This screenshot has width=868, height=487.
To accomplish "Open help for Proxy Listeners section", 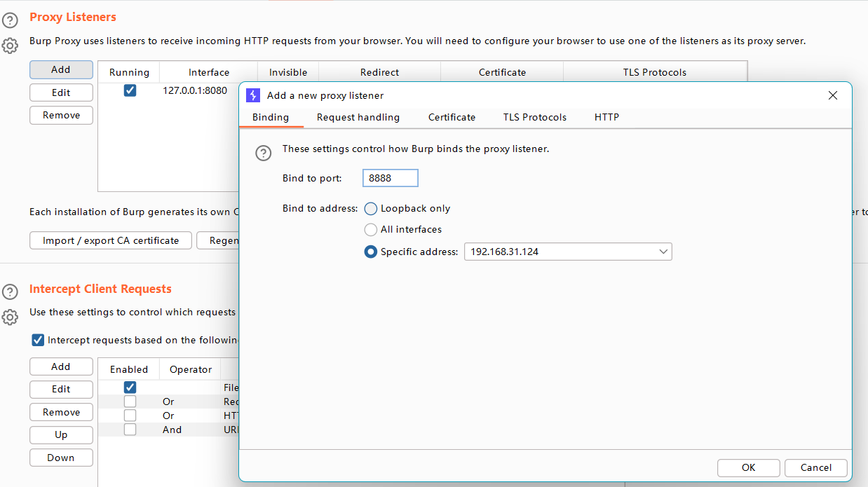I will coord(10,20).
